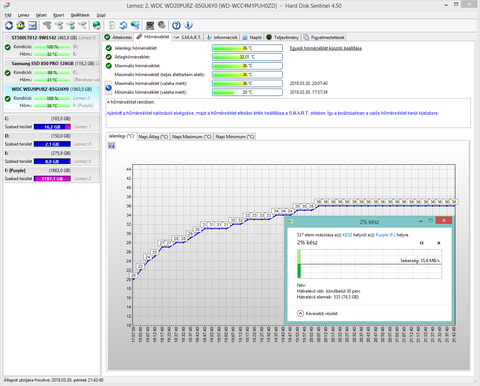Click the blue picture toolbar icon beside the warning triangle
The image size is (480, 386).
click(32, 25)
